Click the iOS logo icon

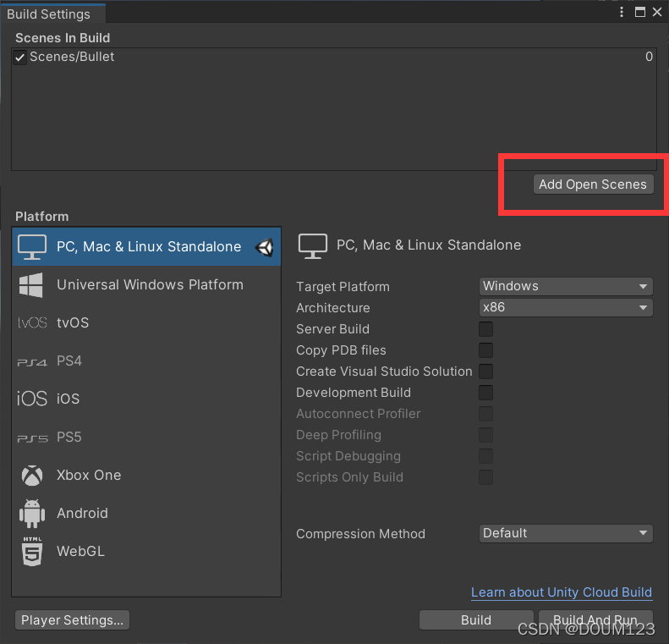[32, 399]
